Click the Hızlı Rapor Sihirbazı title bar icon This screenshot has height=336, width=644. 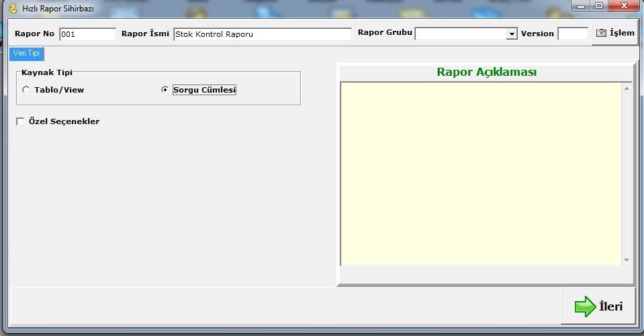[x=11, y=8]
